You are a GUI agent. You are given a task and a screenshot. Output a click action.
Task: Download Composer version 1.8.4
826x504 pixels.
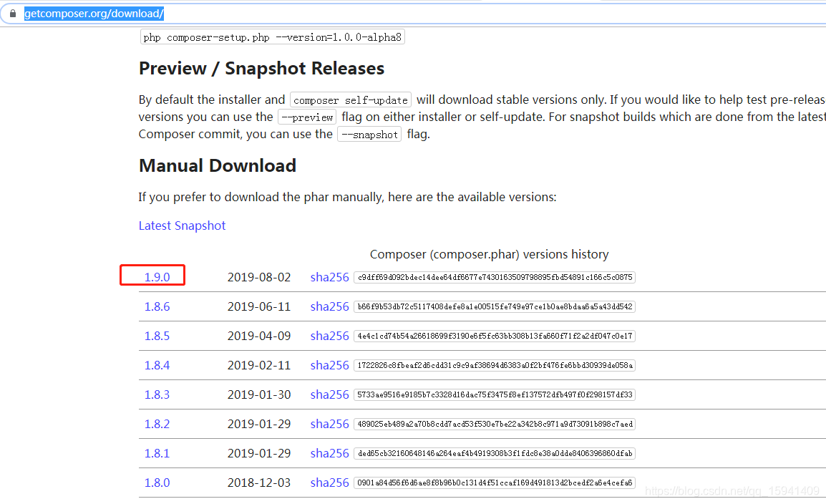(x=157, y=366)
